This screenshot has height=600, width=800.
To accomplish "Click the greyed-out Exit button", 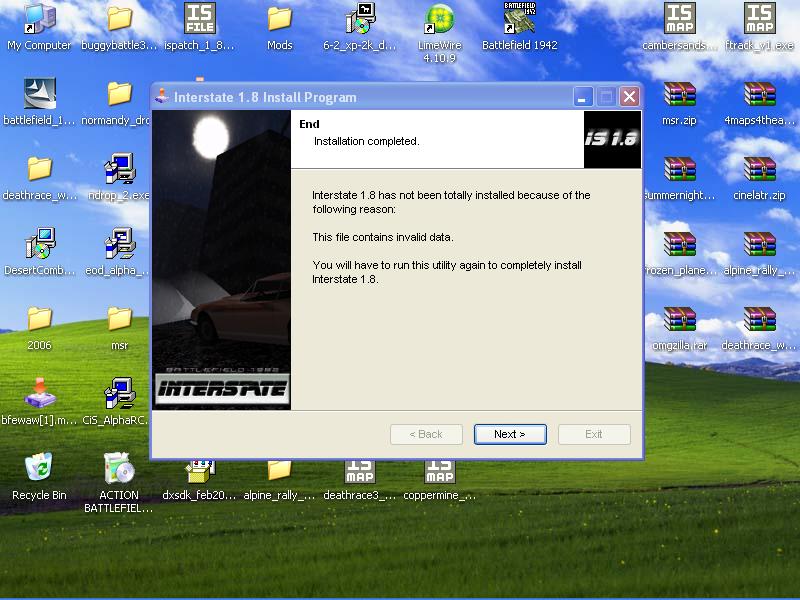I will tap(594, 434).
